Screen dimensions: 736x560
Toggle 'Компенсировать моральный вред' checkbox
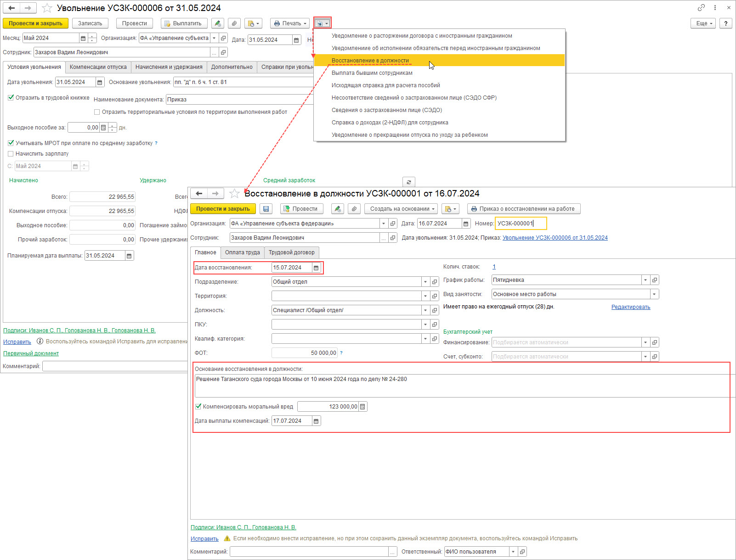pyautogui.click(x=198, y=407)
